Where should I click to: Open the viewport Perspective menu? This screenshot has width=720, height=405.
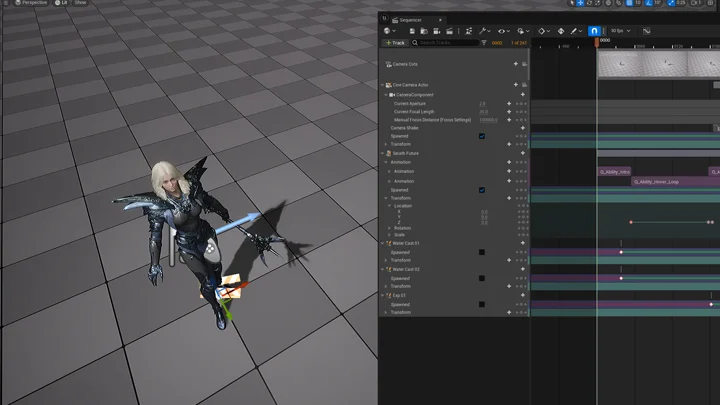pyautogui.click(x=31, y=3)
